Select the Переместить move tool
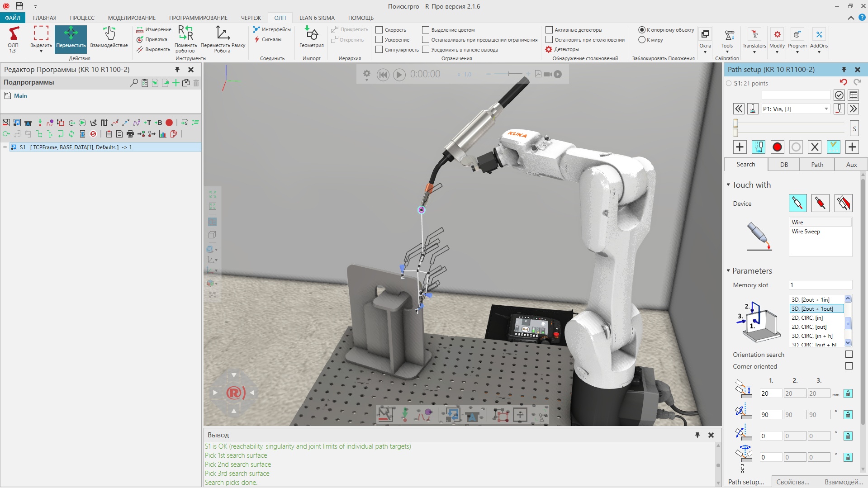 coord(71,38)
